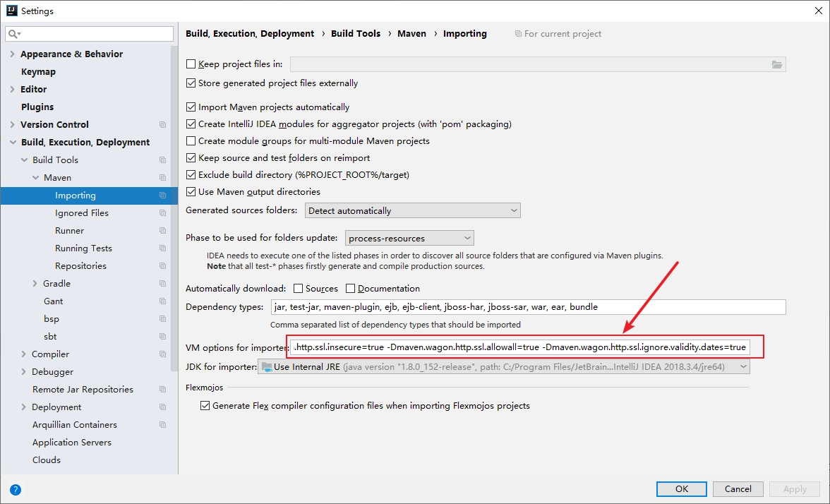Toggle Exclude build directory checkbox

click(x=191, y=175)
